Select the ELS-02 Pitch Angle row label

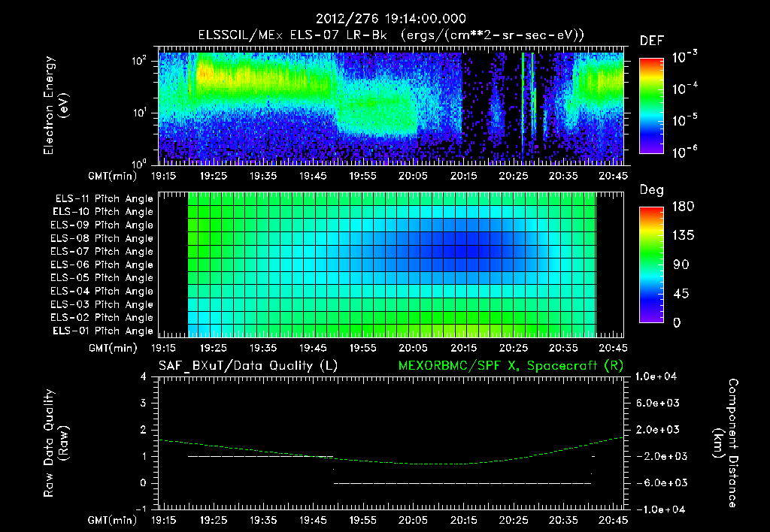click(x=102, y=318)
